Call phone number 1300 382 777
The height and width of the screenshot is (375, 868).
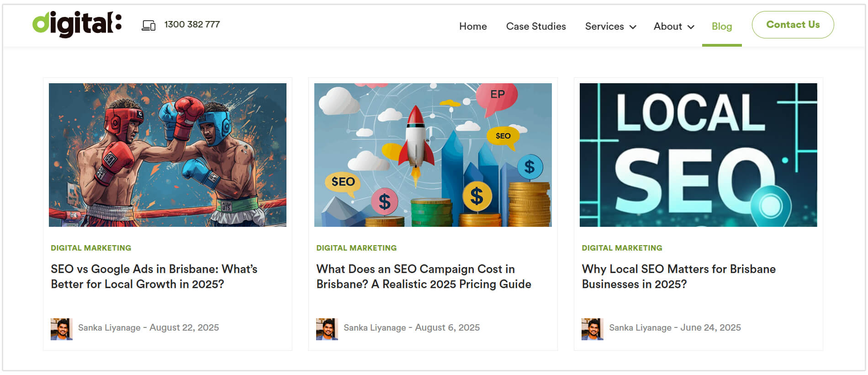[x=192, y=25]
